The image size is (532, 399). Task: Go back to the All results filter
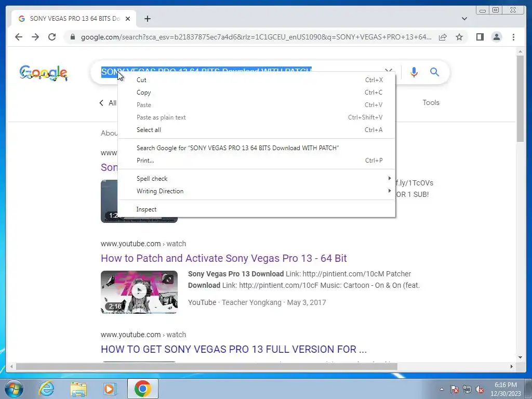click(108, 103)
